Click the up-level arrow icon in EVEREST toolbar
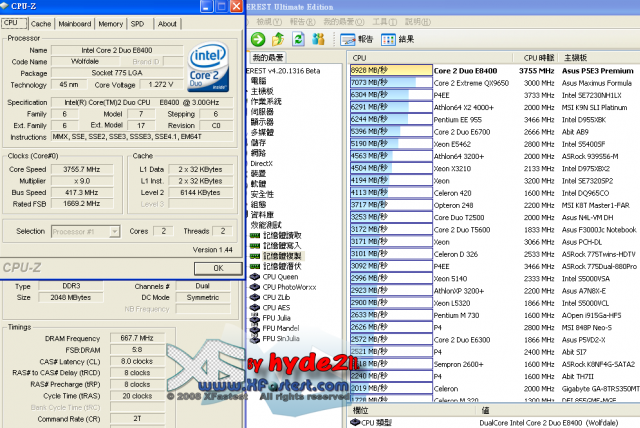The height and width of the screenshot is (428, 640). click(x=278, y=39)
